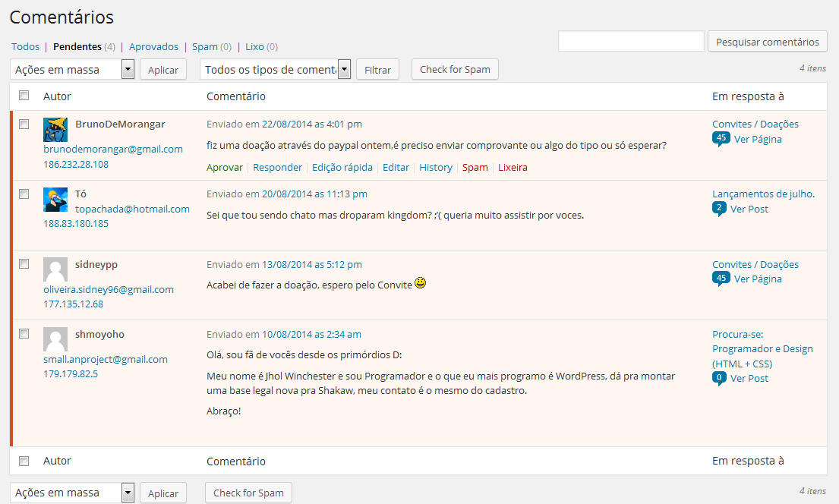Open the Lançamentos de julho. post link

pyautogui.click(x=764, y=194)
